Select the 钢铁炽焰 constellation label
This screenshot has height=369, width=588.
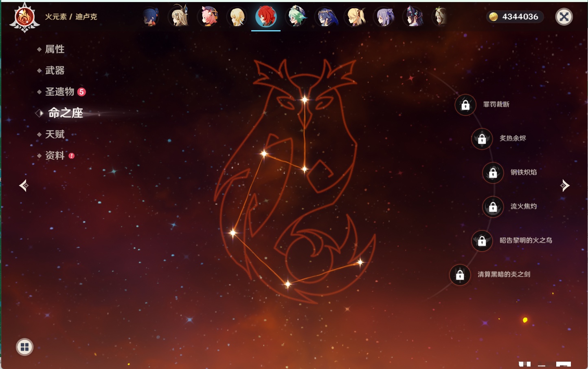(x=524, y=172)
